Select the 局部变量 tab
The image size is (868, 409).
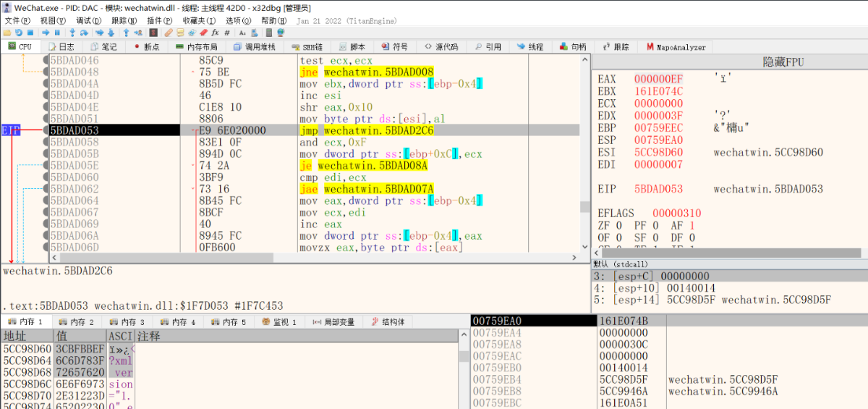(x=333, y=321)
